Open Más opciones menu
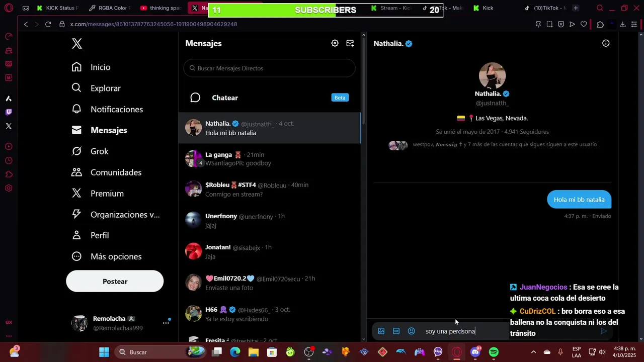Screen dimensions: 644x362 pyautogui.click(x=107, y=256)
